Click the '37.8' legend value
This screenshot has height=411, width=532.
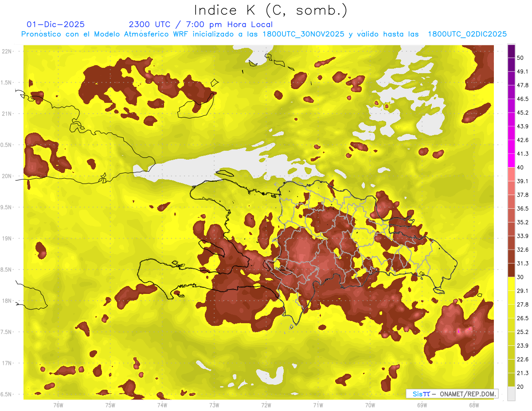523,195
